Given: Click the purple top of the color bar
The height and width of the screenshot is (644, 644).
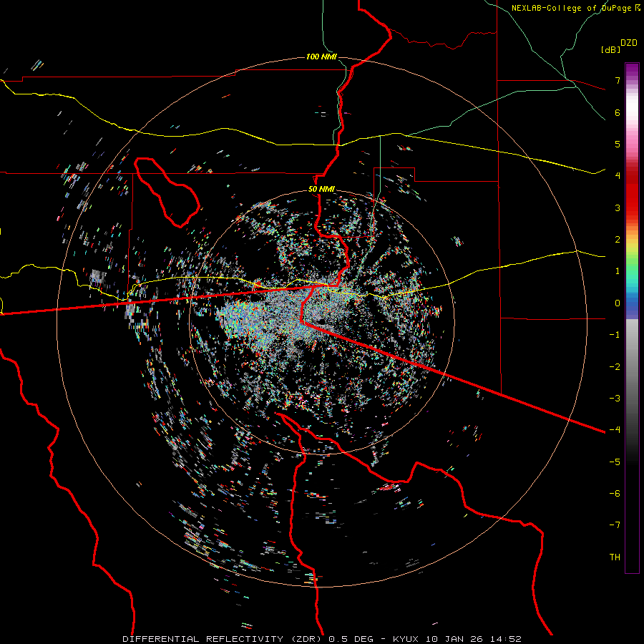Looking at the screenshot, I should [632, 70].
